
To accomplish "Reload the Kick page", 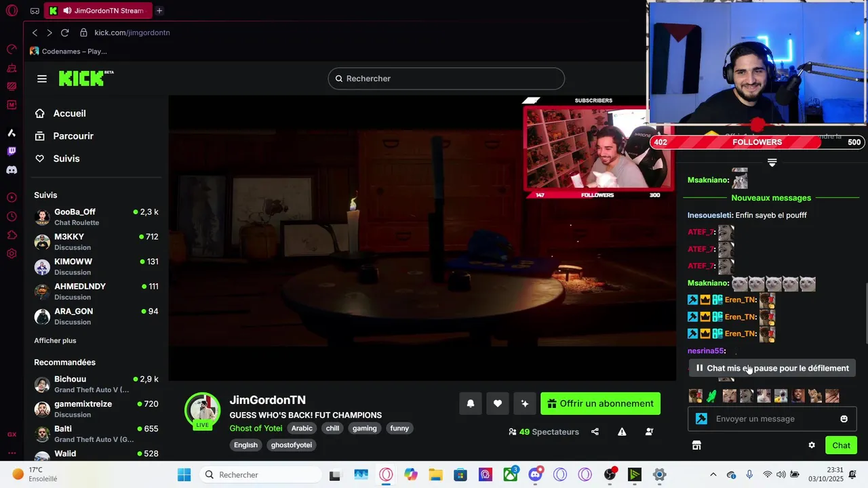I will (x=65, y=33).
